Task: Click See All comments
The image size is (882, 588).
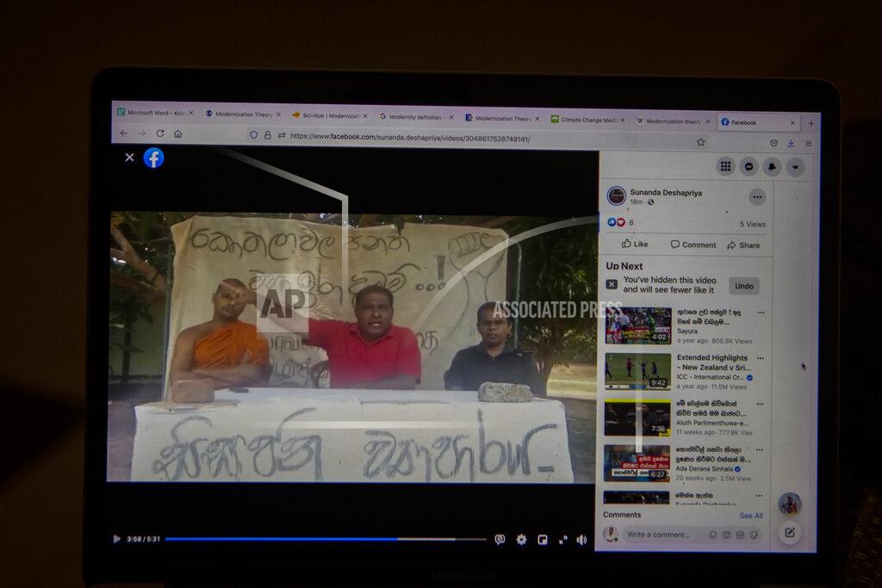Action: coord(751,516)
